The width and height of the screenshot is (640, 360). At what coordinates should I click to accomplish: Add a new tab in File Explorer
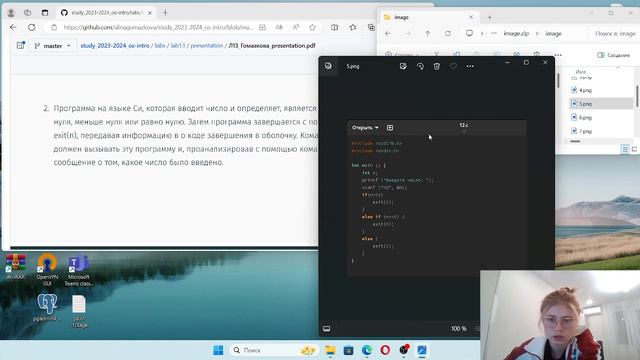489,17
